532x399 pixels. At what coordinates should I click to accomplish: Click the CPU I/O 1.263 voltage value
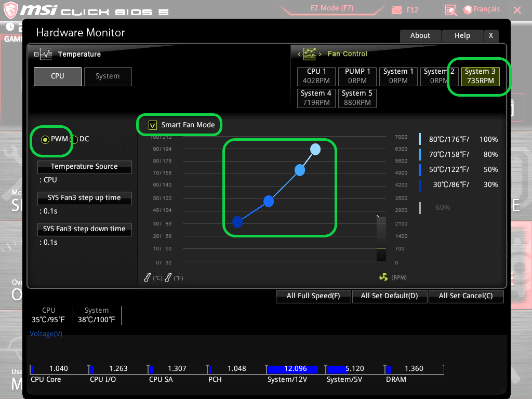[x=118, y=369]
